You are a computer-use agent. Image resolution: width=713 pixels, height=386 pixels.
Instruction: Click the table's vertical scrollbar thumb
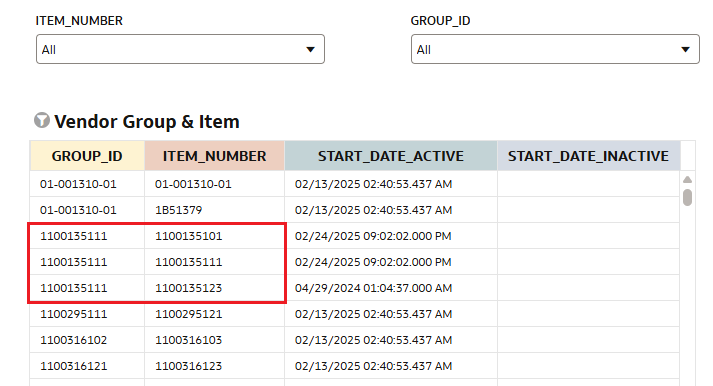pyautogui.click(x=688, y=198)
